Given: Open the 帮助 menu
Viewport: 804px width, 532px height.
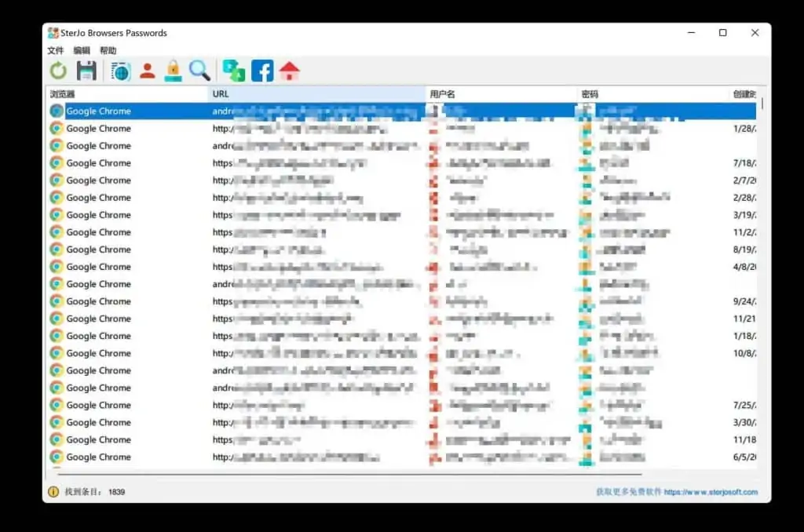Looking at the screenshot, I should 109,49.
